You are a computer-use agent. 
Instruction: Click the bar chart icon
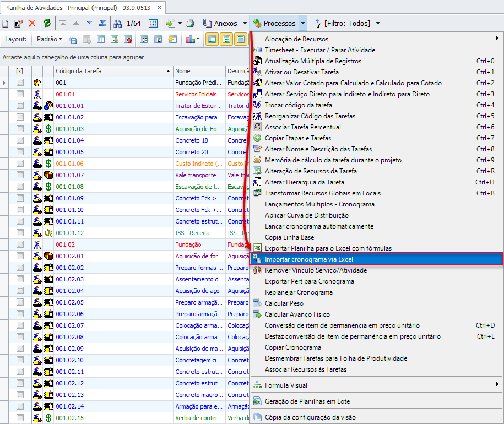[190, 39]
